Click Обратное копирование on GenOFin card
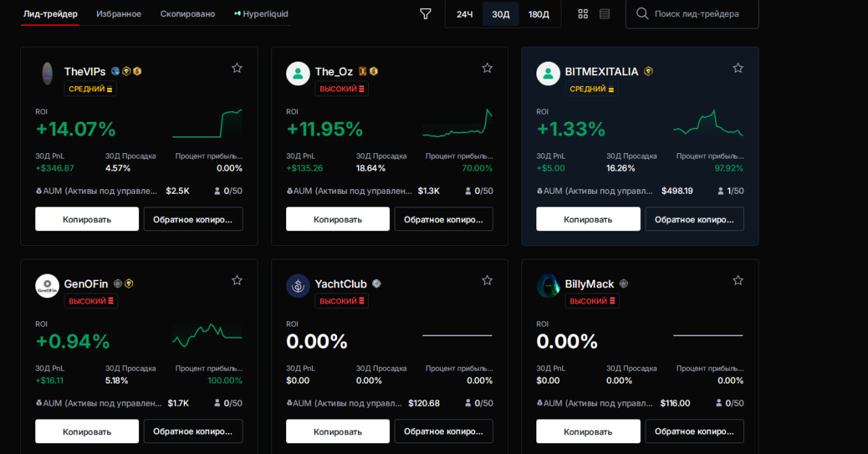868x454 pixels. coord(193,431)
